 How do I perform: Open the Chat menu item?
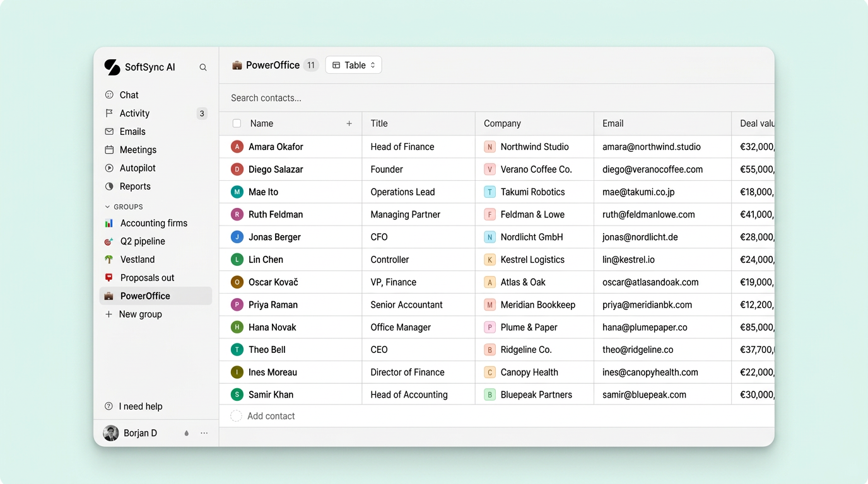click(156, 95)
